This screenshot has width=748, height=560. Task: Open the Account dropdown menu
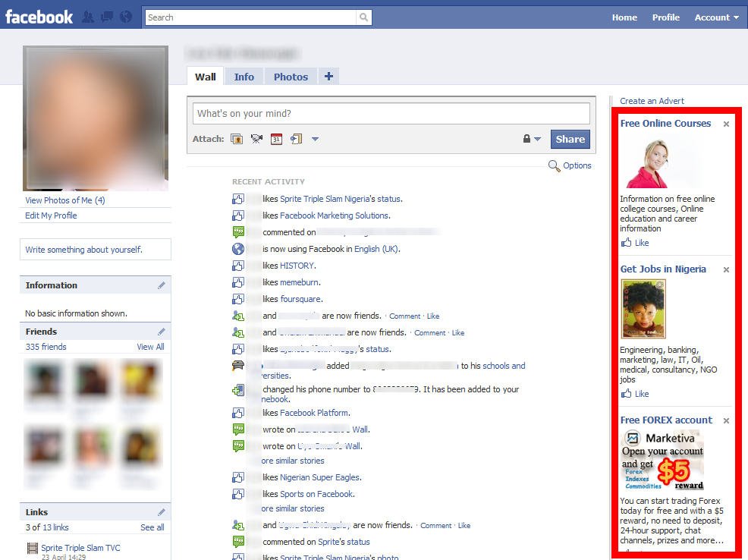click(716, 17)
